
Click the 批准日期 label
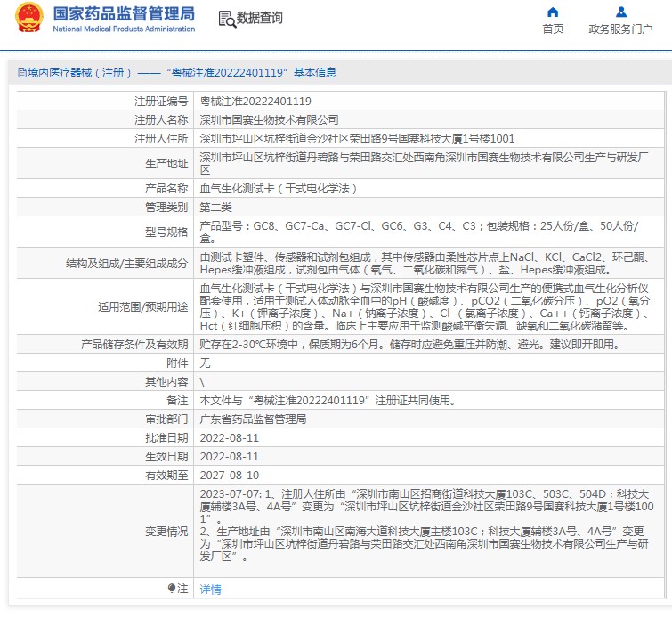pos(166,438)
